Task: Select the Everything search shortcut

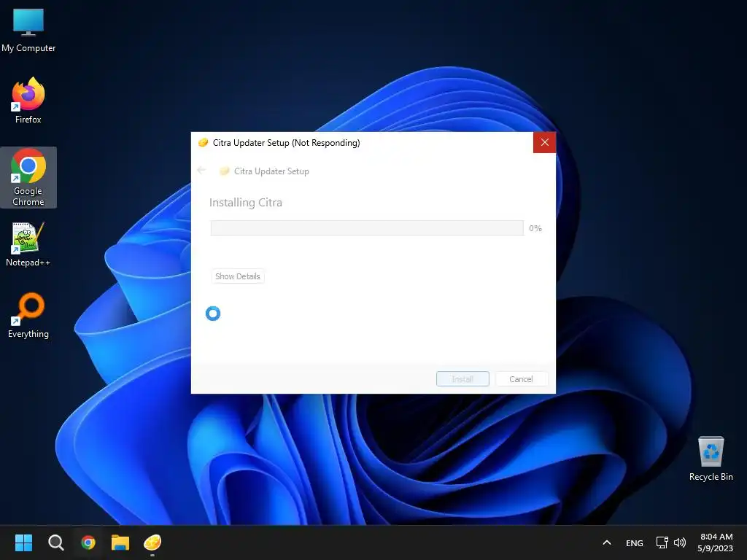Action: coord(28,315)
